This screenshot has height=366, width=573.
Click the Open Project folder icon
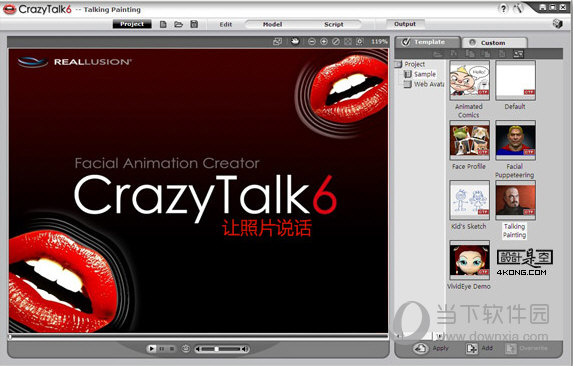coord(178,24)
